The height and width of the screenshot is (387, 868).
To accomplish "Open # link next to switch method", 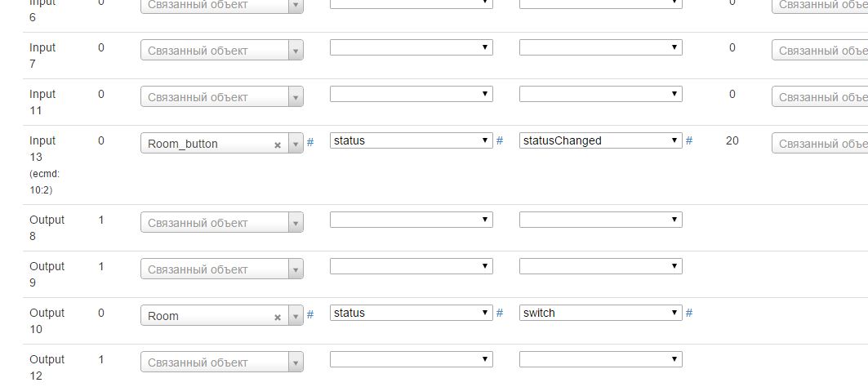I will pyautogui.click(x=689, y=313).
